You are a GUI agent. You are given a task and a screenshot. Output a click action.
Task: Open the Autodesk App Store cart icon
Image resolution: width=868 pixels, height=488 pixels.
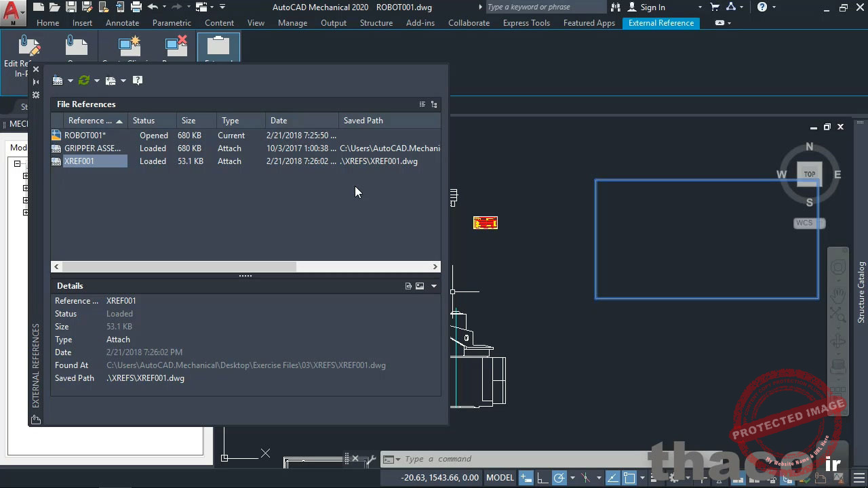point(715,7)
